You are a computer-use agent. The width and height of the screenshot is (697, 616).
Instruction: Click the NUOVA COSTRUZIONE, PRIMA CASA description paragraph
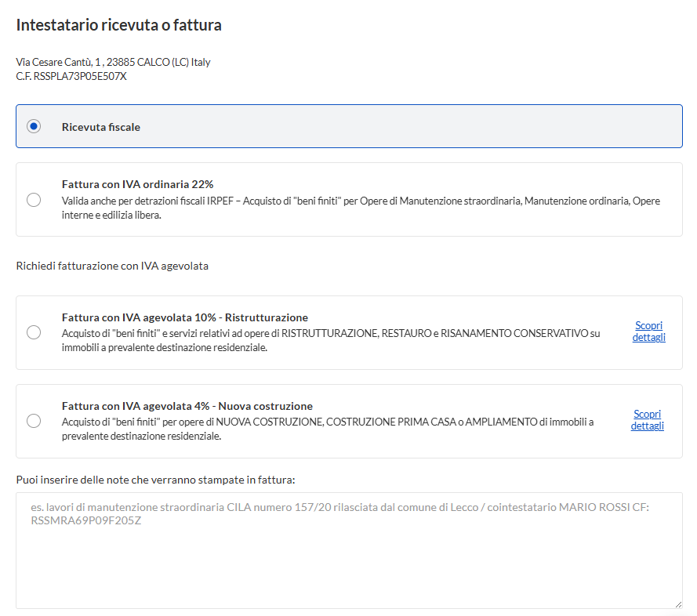click(327, 429)
